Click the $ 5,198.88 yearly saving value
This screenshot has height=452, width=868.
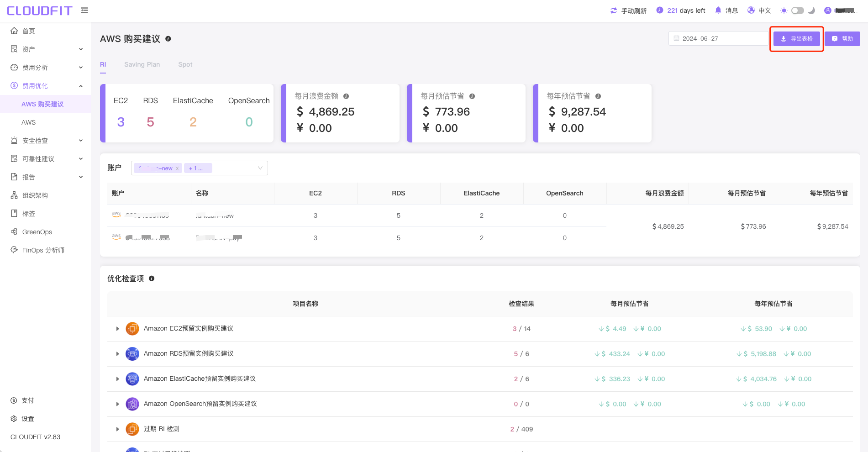point(760,354)
